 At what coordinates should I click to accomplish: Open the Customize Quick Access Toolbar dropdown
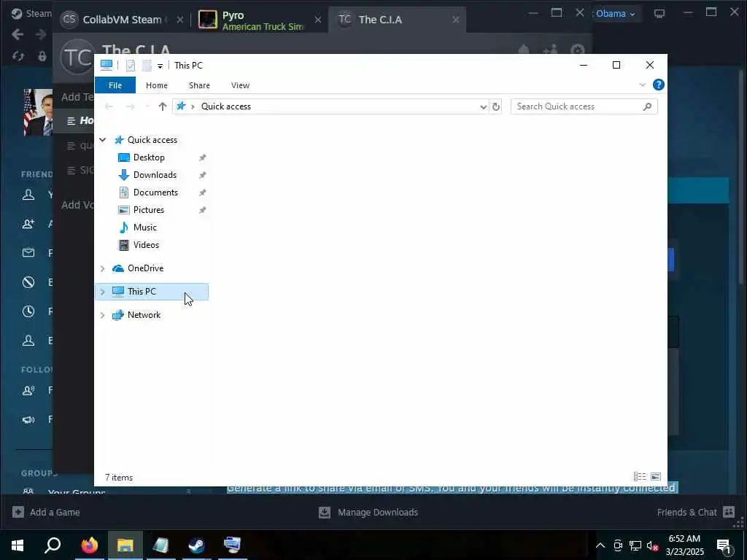click(x=160, y=66)
